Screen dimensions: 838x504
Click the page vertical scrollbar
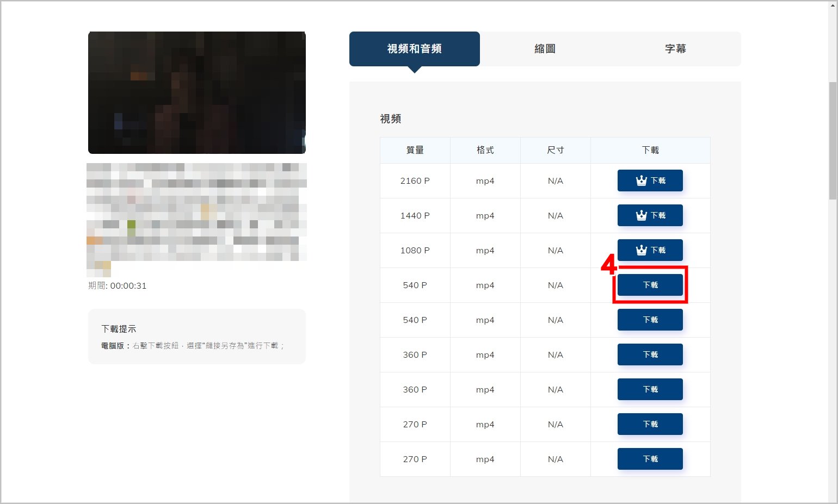pos(833,141)
